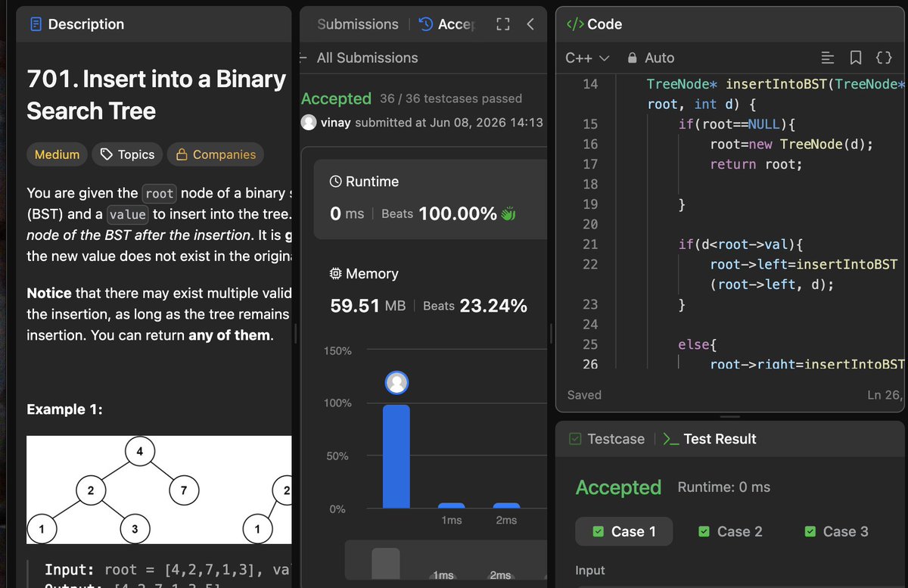Image resolution: width=908 pixels, height=588 pixels.
Task: Select Case 3 result
Action: [836, 531]
